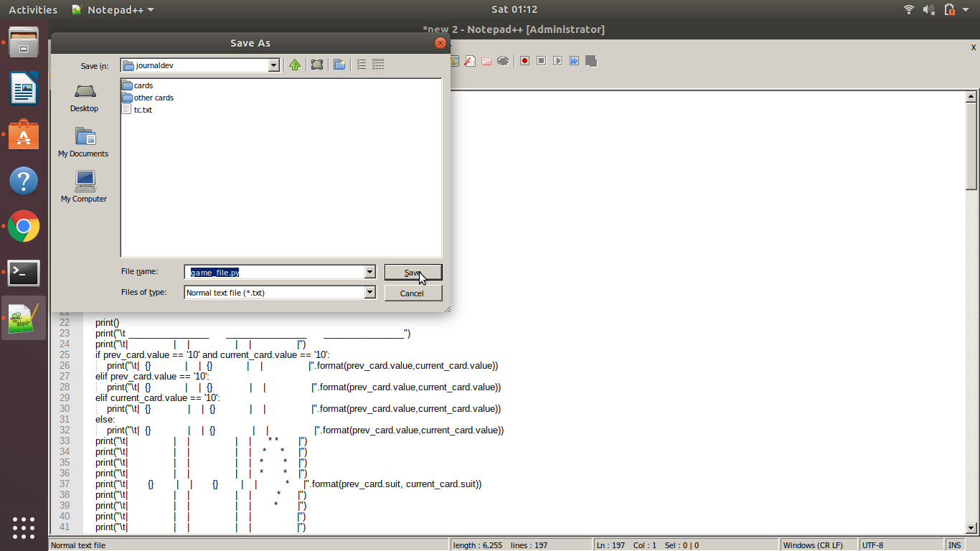Screen dimensions: 980x551
Task: Switch file listing to Details view
Action: tap(377, 65)
